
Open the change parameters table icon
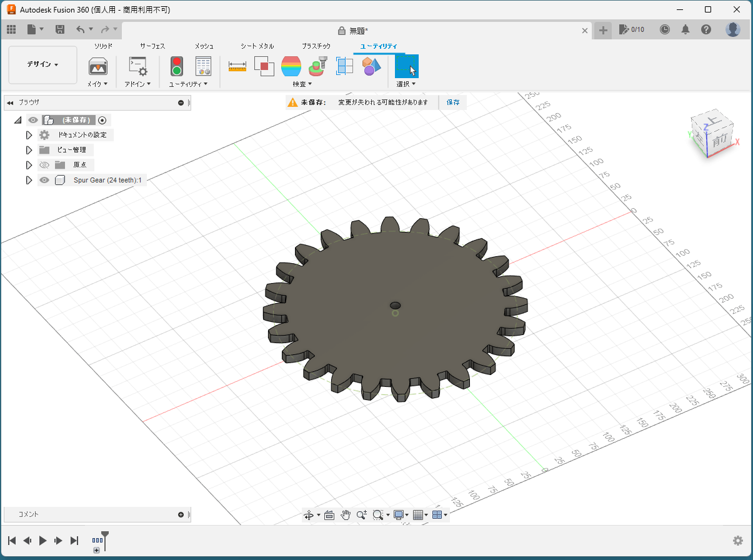point(204,66)
